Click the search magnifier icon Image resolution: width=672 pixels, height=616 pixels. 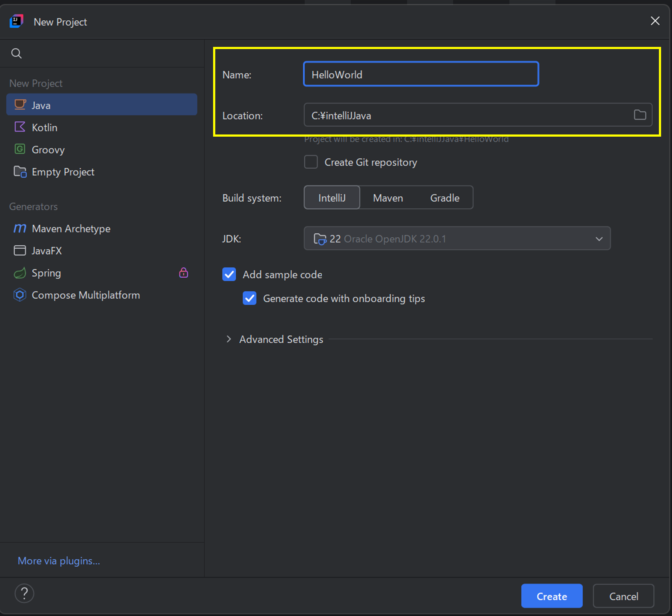[x=16, y=53]
